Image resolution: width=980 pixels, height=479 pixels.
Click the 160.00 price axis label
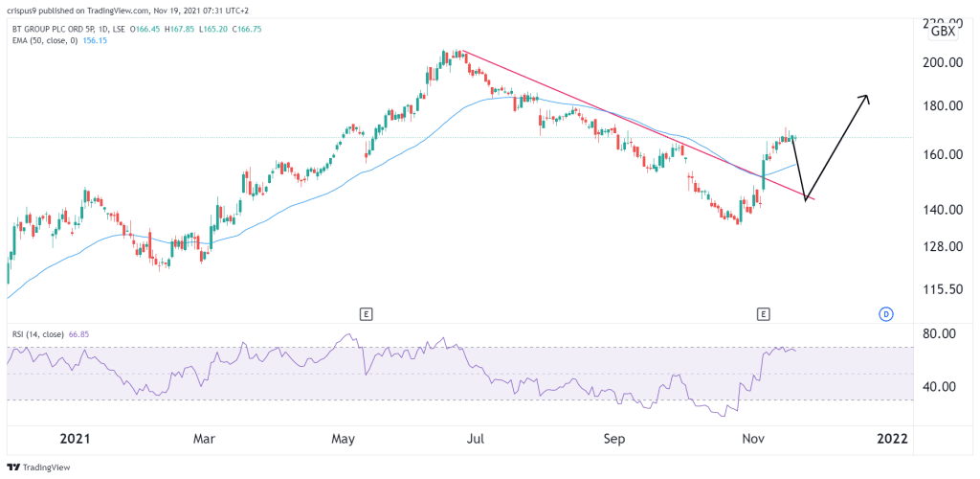pyautogui.click(x=943, y=154)
